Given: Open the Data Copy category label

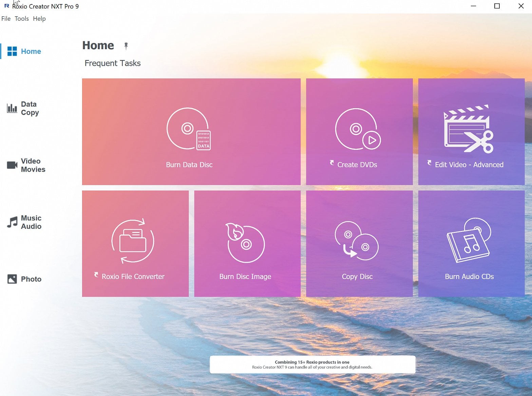Looking at the screenshot, I should tap(30, 108).
